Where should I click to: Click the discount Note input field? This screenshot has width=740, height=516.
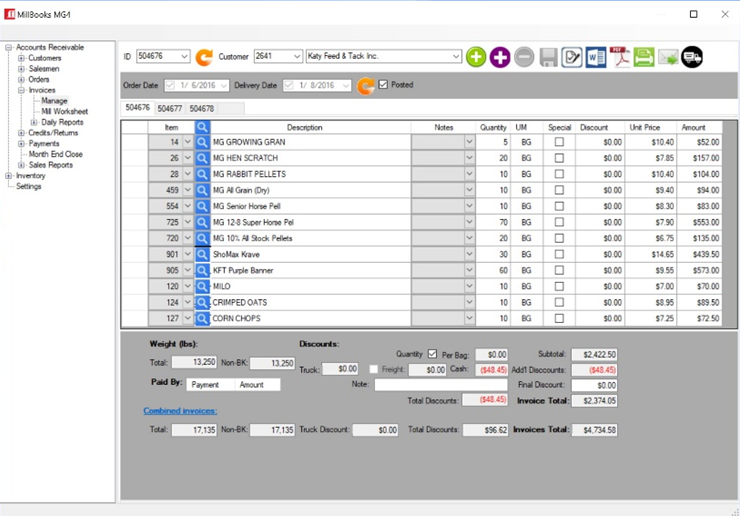click(x=441, y=385)
